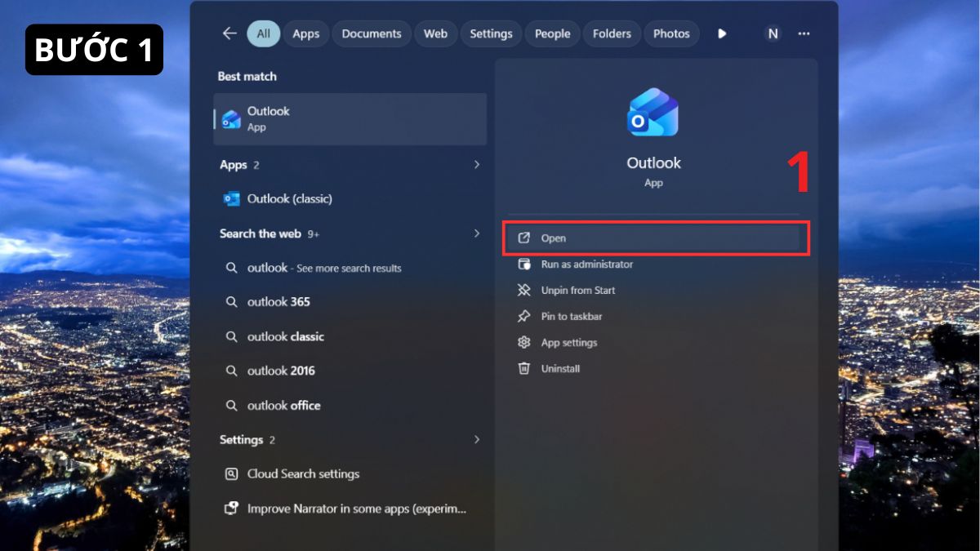Click the 'Apps' section heading

tap(234, 165)
